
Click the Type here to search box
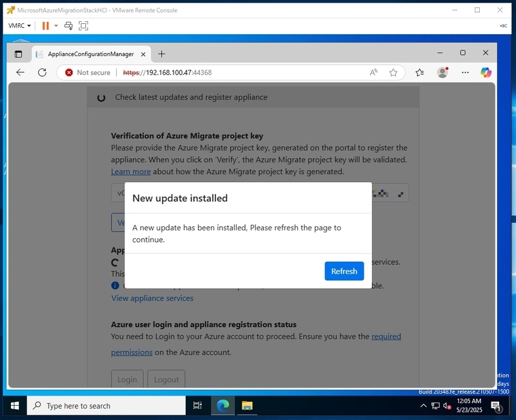coord(106,406)
